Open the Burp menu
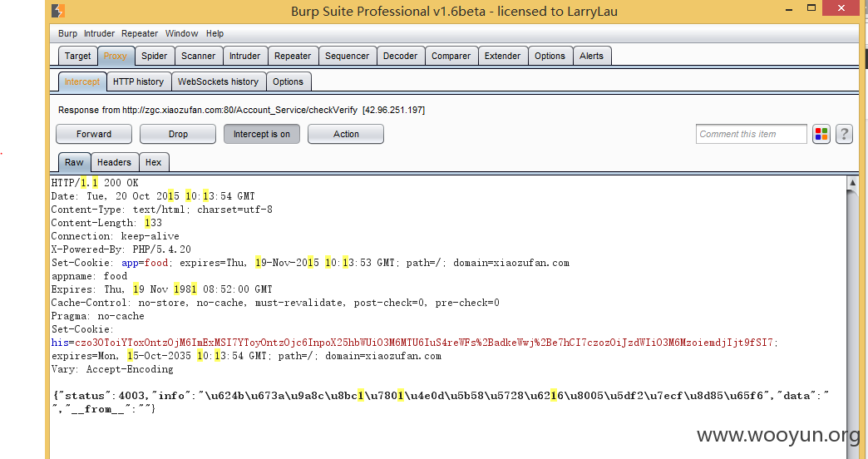 (67, 33)
